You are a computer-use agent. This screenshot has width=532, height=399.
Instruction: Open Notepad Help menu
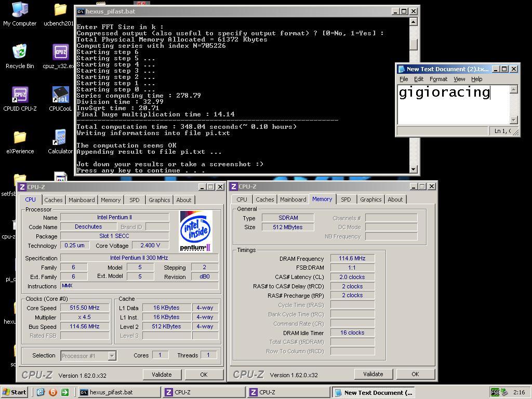point(477,79)
